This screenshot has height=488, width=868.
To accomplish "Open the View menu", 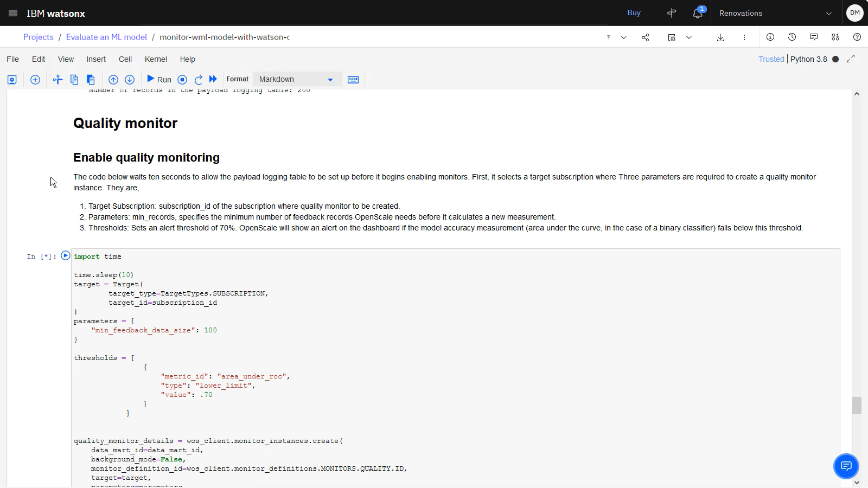I will click(66, 59).
